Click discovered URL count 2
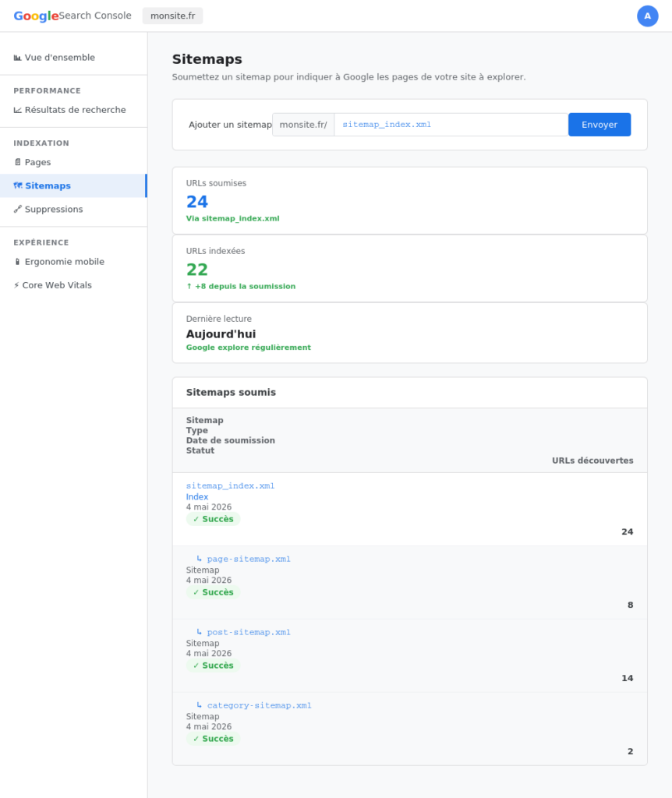 630,752
